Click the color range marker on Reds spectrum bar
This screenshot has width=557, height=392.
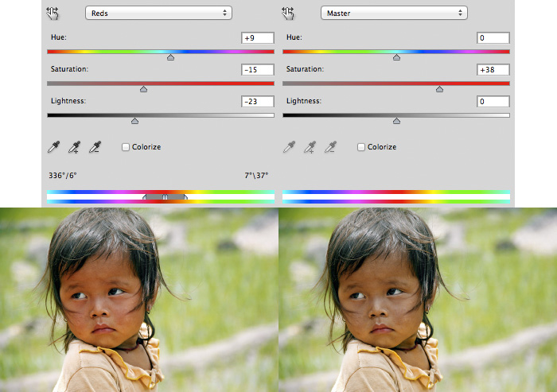coord(165,196)
